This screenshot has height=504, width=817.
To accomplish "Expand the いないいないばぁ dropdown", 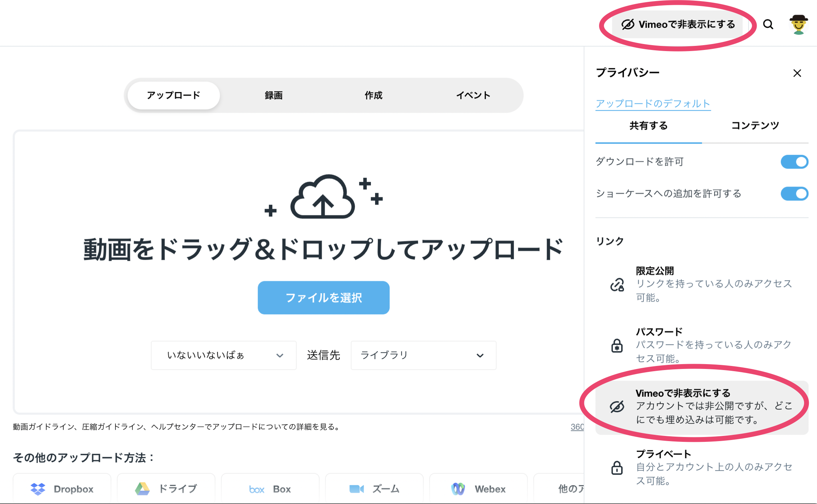I will (x=223, y=355).
